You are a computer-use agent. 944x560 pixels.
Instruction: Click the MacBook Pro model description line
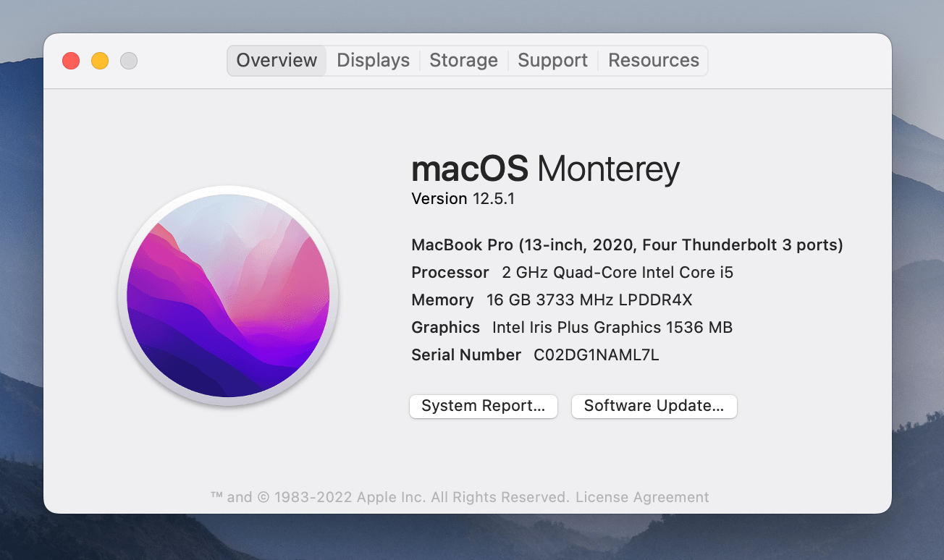click(x=627, y=245)
